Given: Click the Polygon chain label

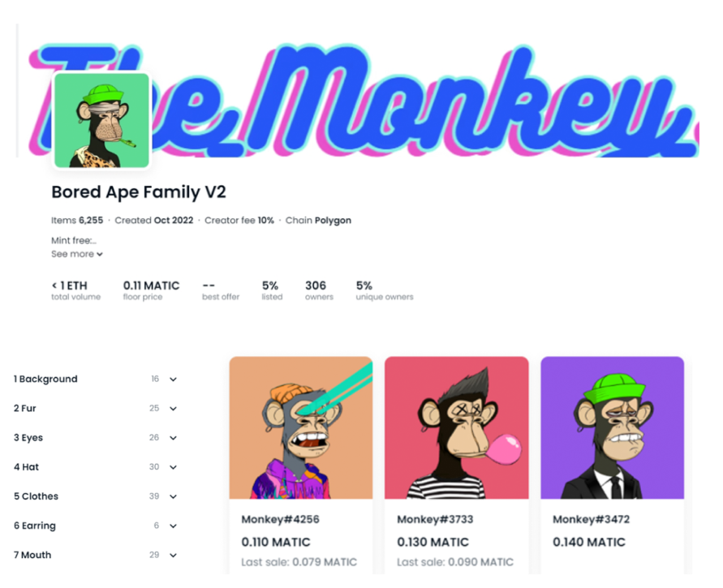Looking at the screenshot, I should point(333,221).
